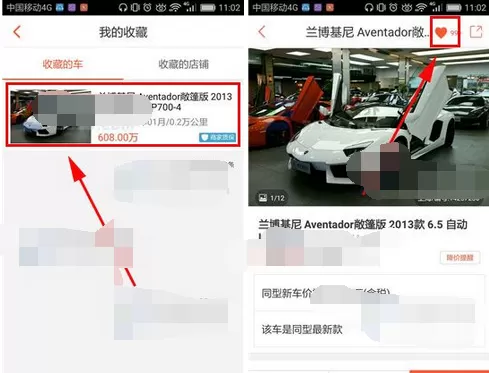Open 同型新车价 row
Image resolution: width=489 pixels, height=373 pixels.
coord(369,293)
